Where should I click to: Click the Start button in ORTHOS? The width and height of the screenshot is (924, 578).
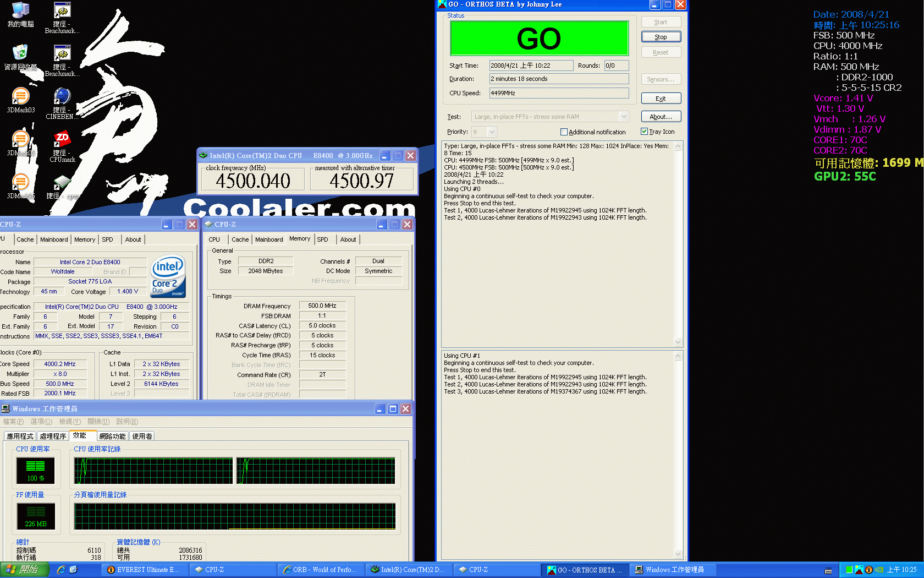click(x=661, y=22)
